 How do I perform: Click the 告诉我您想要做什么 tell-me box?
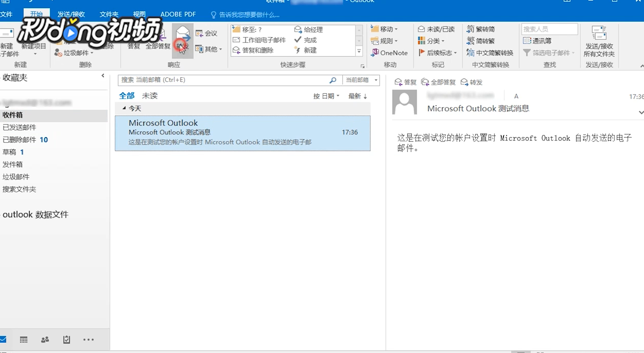(x=245, y=15)
